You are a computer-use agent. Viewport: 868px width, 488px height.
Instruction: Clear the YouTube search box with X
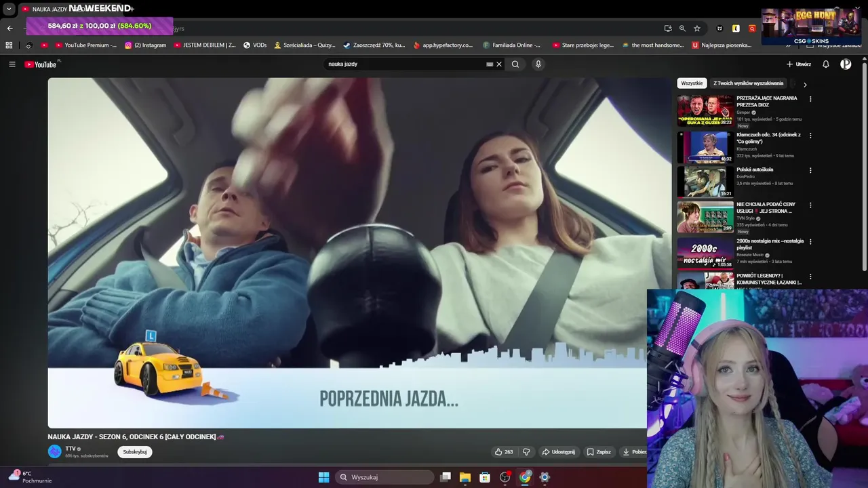(x=499, y=64)
